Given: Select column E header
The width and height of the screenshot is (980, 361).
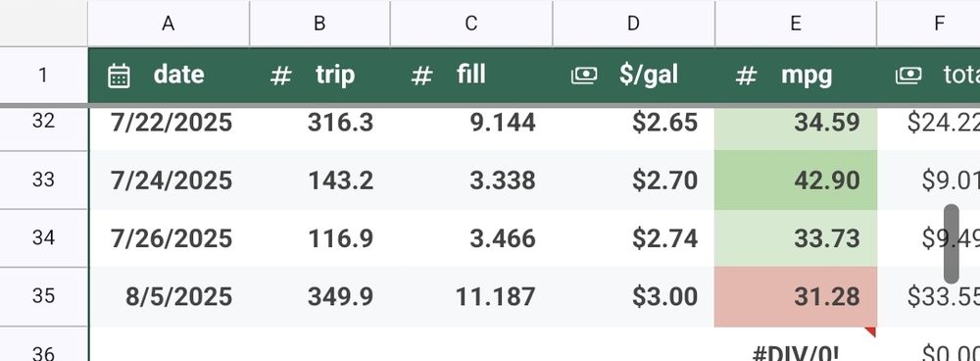Looking at the screenshot, I should (796, 24).
